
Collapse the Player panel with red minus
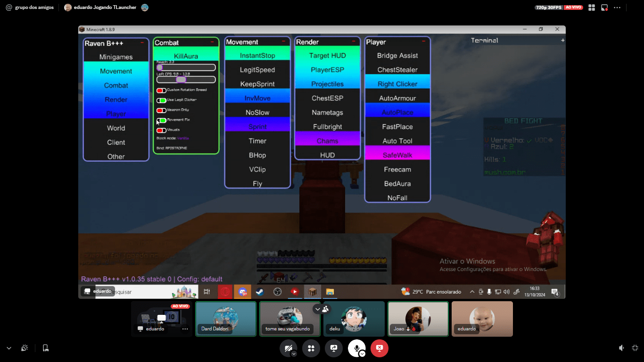coord(423,41)
